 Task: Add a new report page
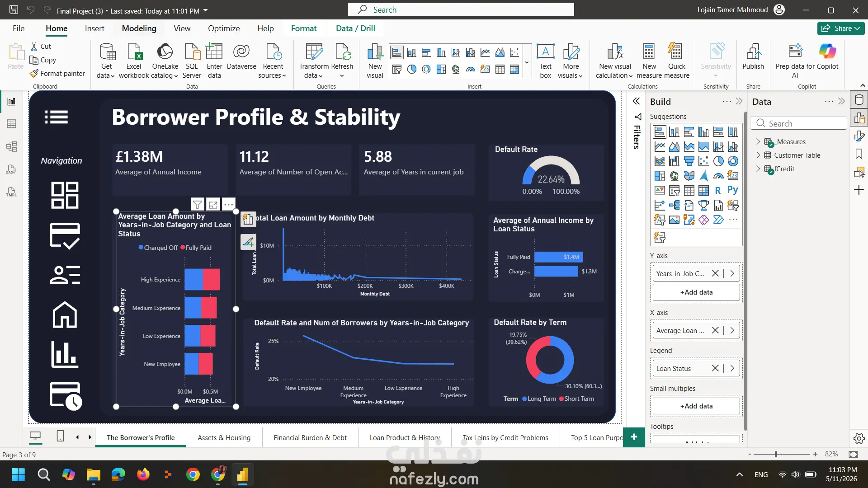tap(634, 437)
